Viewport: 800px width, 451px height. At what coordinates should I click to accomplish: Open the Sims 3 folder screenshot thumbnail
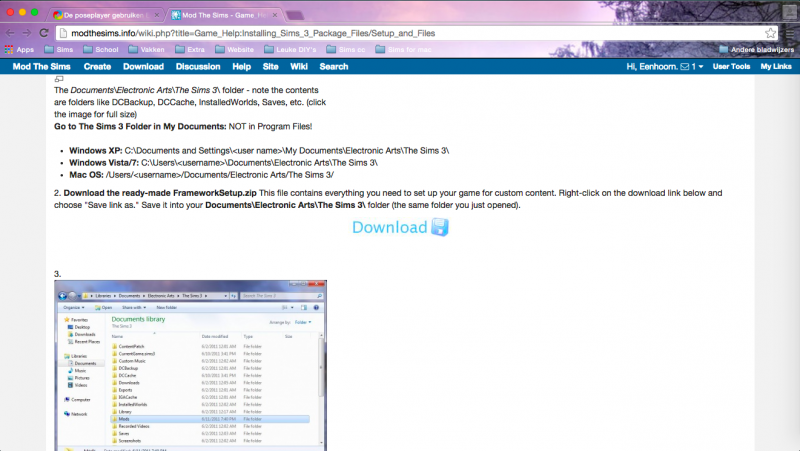[190, 365]
